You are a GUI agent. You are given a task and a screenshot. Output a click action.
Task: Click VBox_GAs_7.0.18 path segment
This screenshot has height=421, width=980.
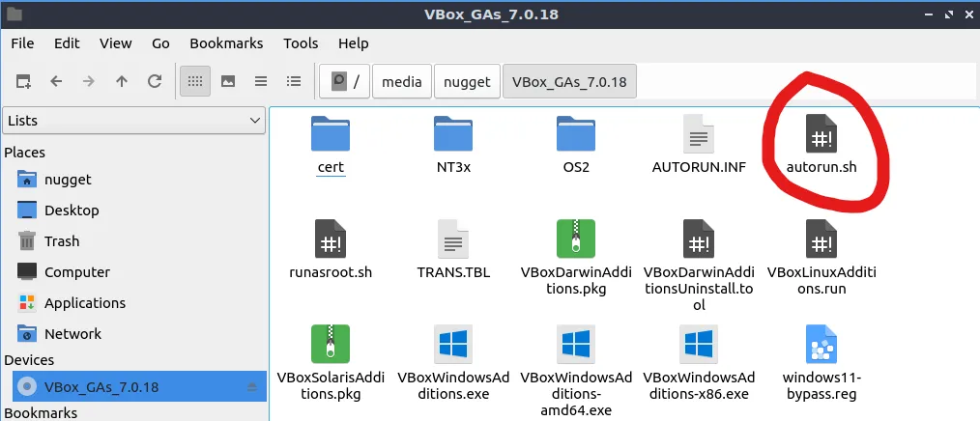pyautogui.click(x=569, y=81)
